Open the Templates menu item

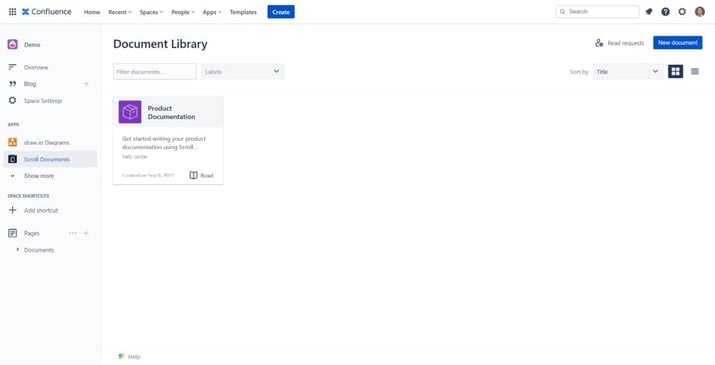click(x=243, y=12)
